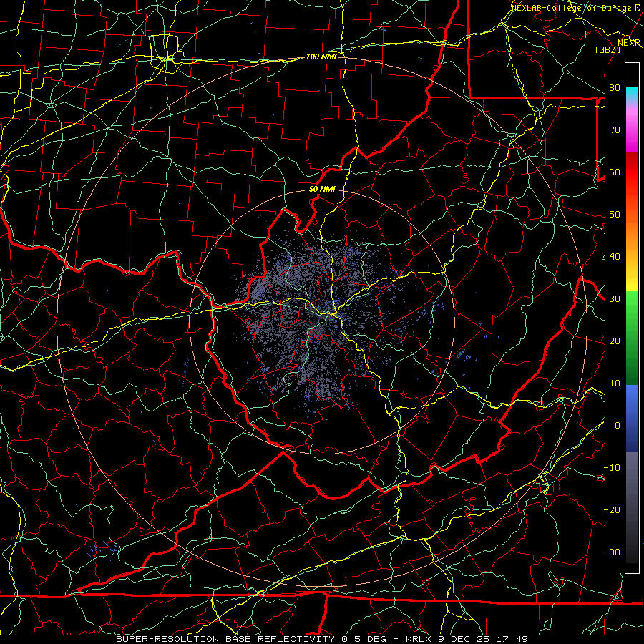Image resolution: width=644 pixels, height=644 pixels.
Task: Click the 20 value on the dBZ scale
Action: [x=615, y=341]
